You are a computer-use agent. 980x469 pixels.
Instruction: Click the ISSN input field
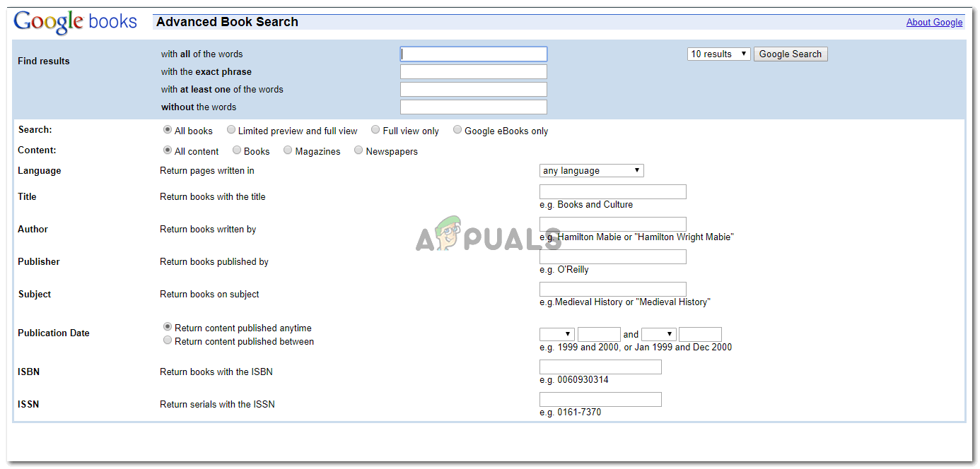(x=600, y=400)
